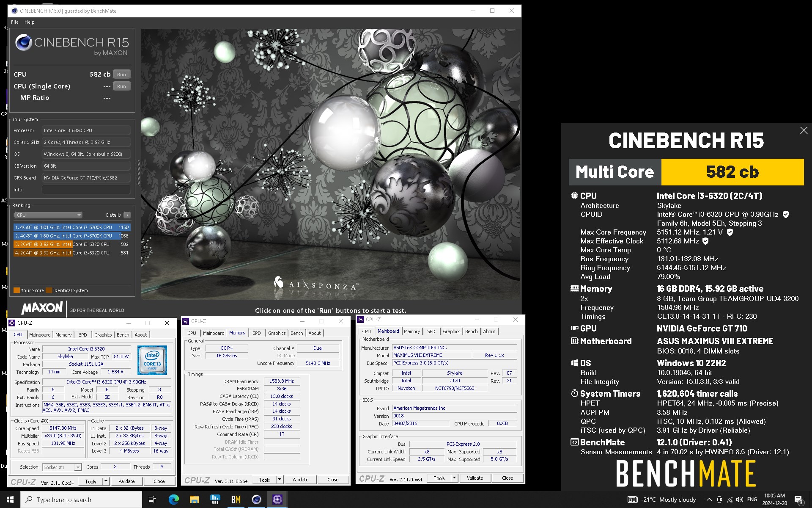Click the -21°C Mostly cloudy weather text
The image size is (812, 508).
(669, 500)
